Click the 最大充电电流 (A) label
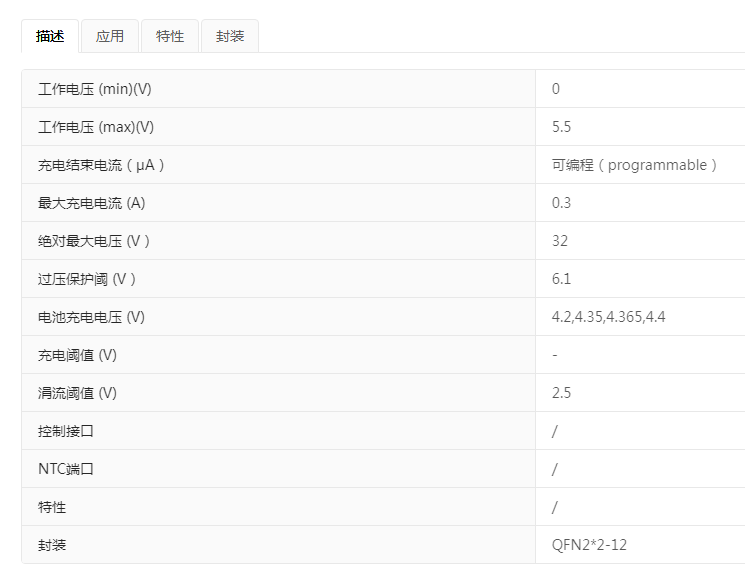 [x=92, y=203]
